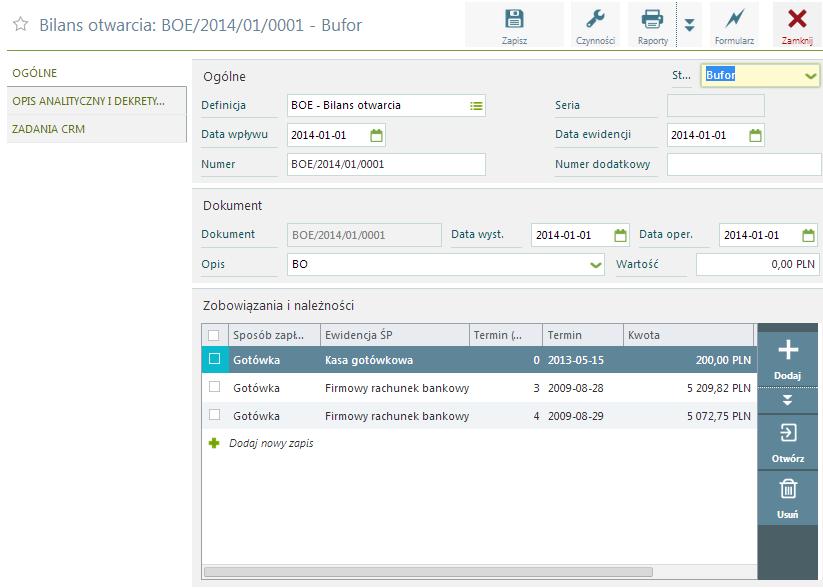The height and width of the screenshot is (588, 823).
Task: Sort by the Termin (... column header
Action: (x=505, y=335)
